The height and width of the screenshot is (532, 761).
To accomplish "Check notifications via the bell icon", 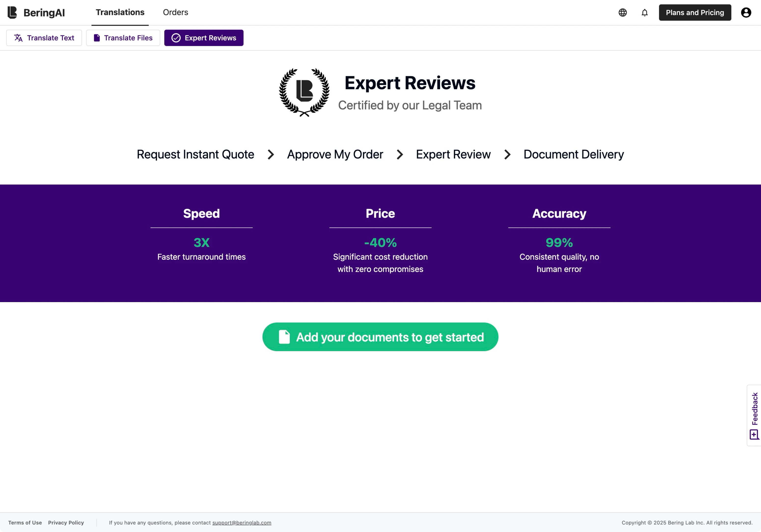I will pos(644,12).
